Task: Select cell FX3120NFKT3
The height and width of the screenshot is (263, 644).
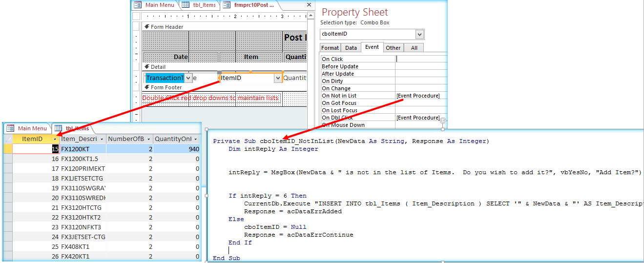Action: click(83, 227)
